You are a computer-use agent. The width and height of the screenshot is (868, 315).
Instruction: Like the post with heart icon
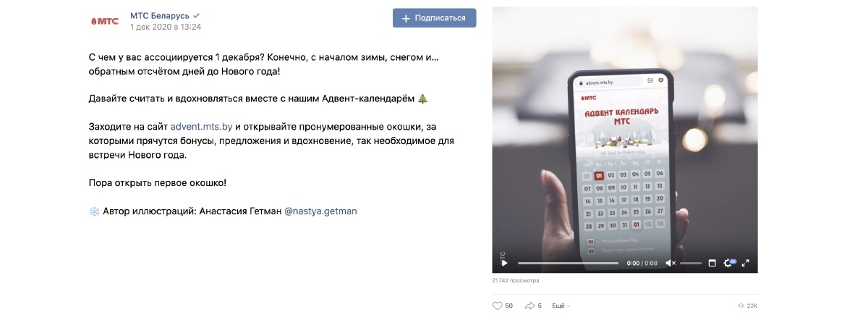[x=497, y=306]
